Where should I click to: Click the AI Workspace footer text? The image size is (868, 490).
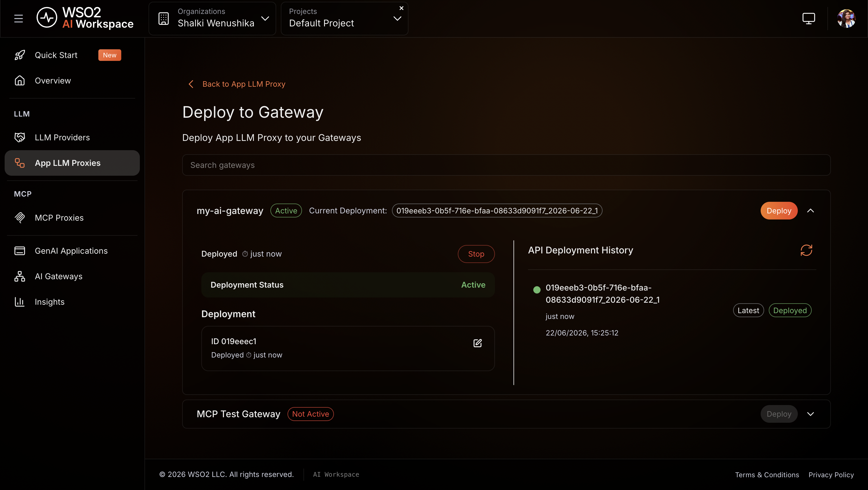tap(336, 475)
